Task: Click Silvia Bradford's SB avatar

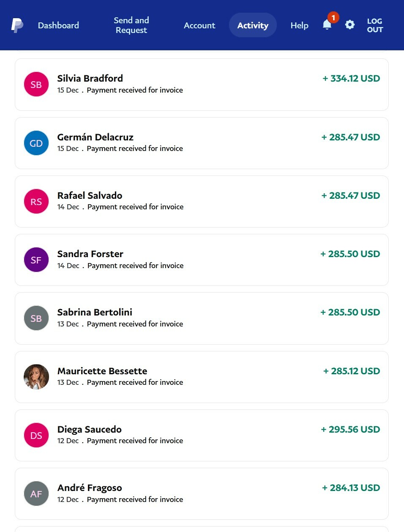Action: (x=36, y=84)
